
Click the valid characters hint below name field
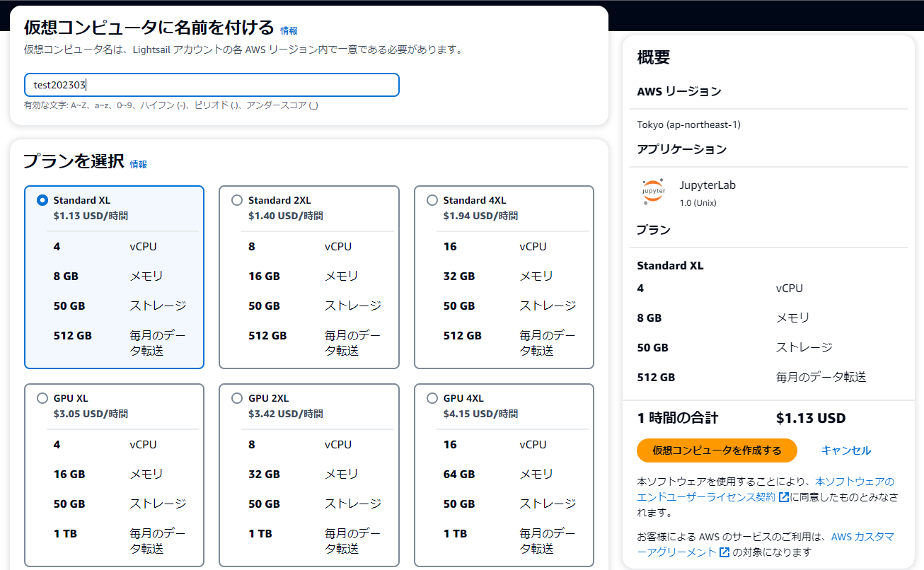click(171, 105)
